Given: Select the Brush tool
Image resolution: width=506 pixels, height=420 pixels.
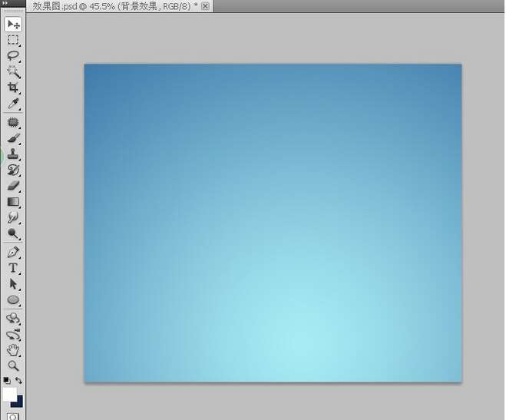Looking at the screenshot, I should pyautogui.click(x=13, y=138).
